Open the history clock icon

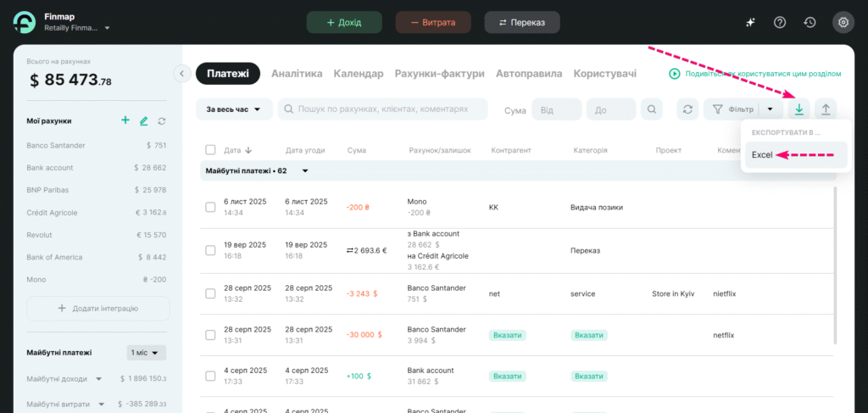810,23
